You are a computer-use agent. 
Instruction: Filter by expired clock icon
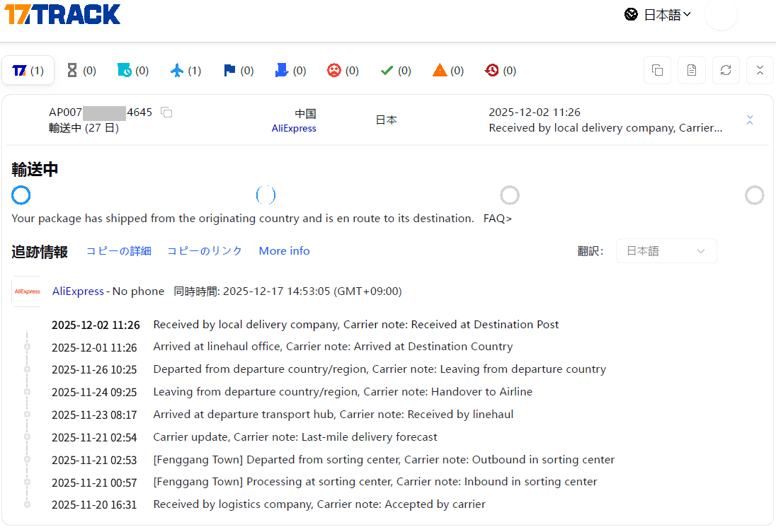point(501,71)
